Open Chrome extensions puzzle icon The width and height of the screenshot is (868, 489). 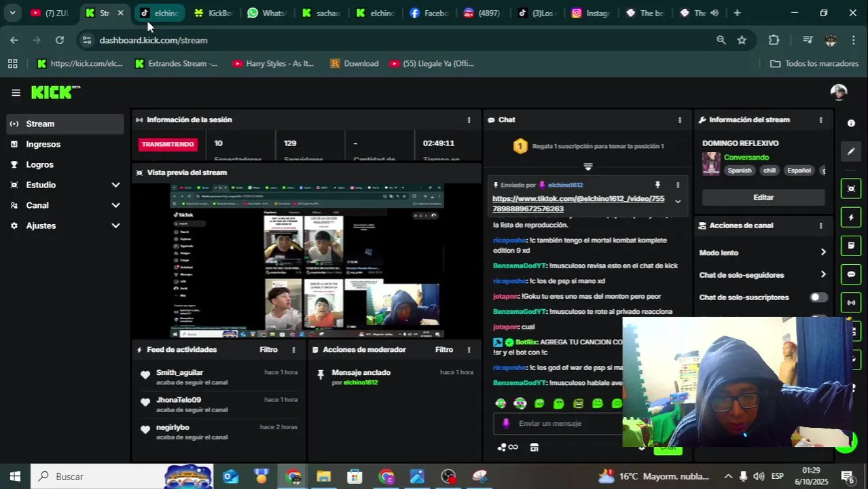click(x=774, y=40)
